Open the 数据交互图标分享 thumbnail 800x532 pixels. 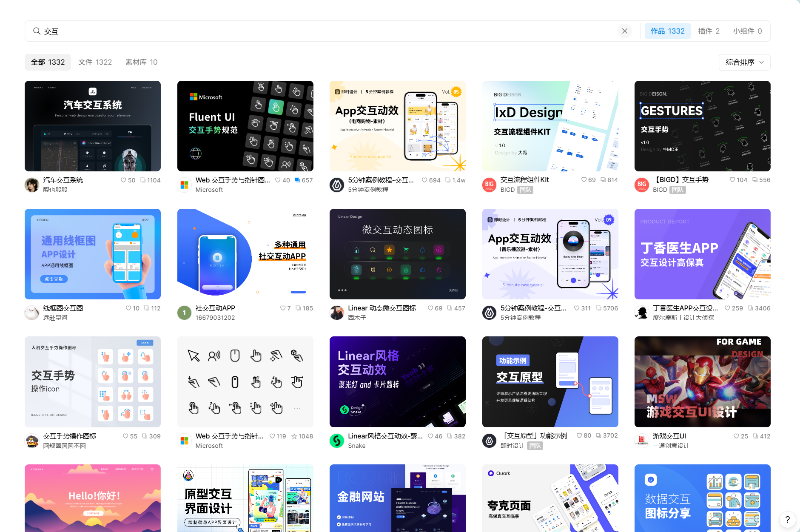pyautogui.click(x=703, y=498)
